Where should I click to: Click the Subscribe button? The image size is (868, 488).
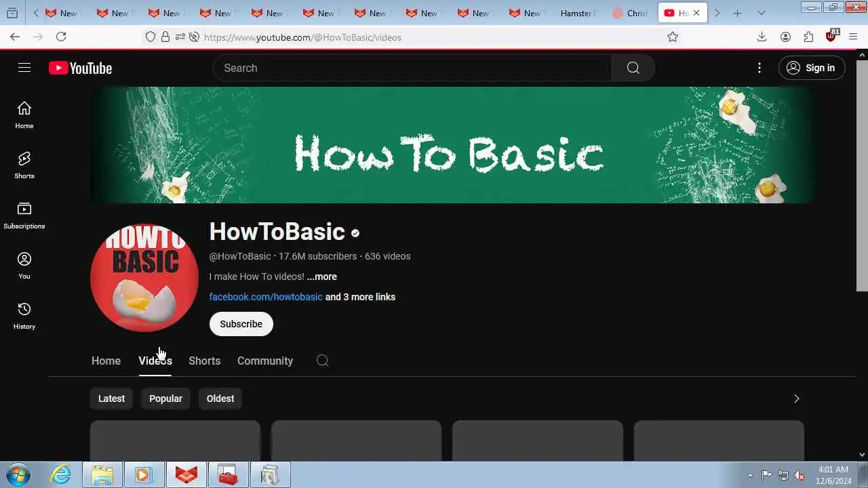pyautogui.click(x=241, y=324)
